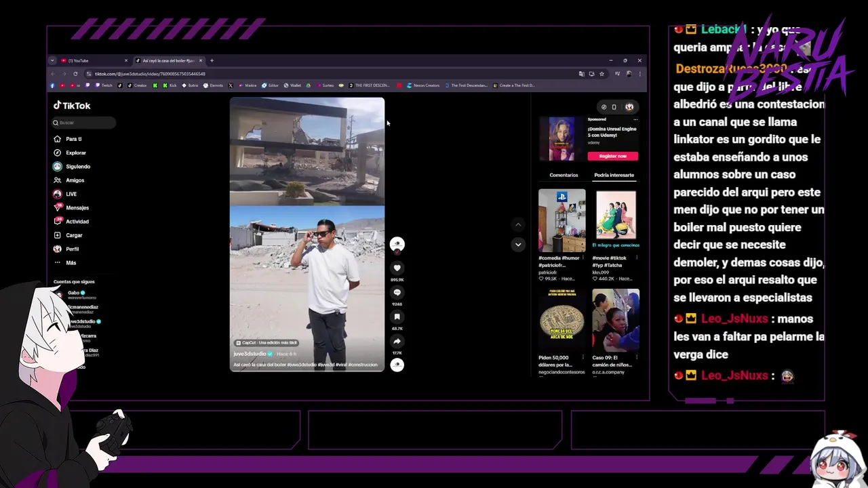Open the Caso 09 suggested video
The width and height of the screenshot is (868, 488).
pyautogui.click(x=616, y=320)
